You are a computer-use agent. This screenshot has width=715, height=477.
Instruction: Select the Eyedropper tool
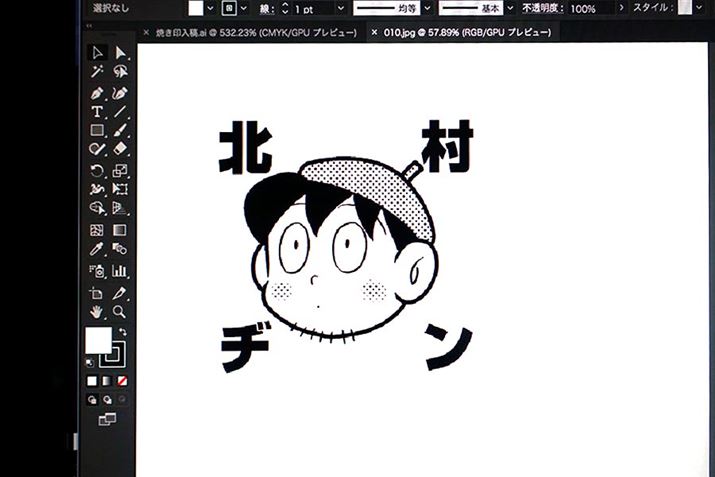(x=97, y=249)
